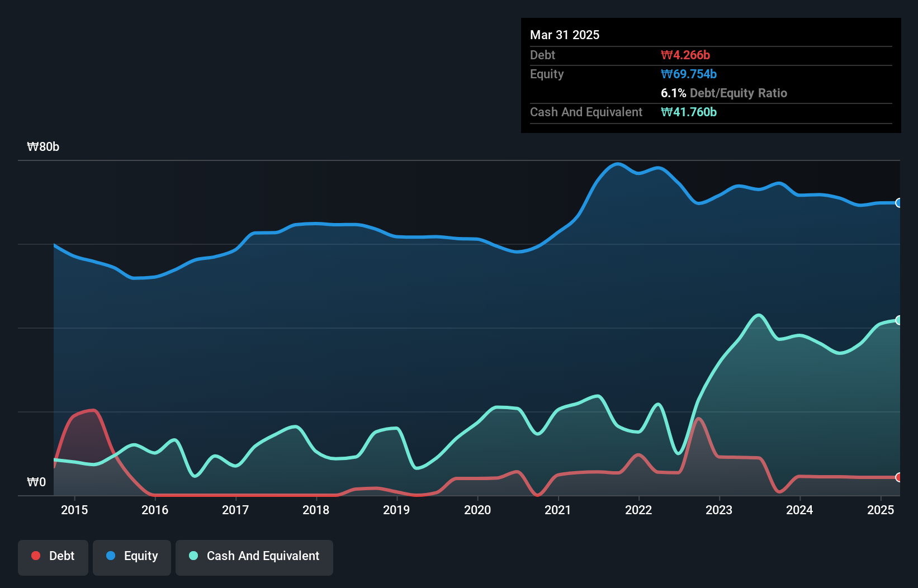918x588 pixels.
Task: Click the Debt endpoint marker on the chart
Action: click(898, 478)
